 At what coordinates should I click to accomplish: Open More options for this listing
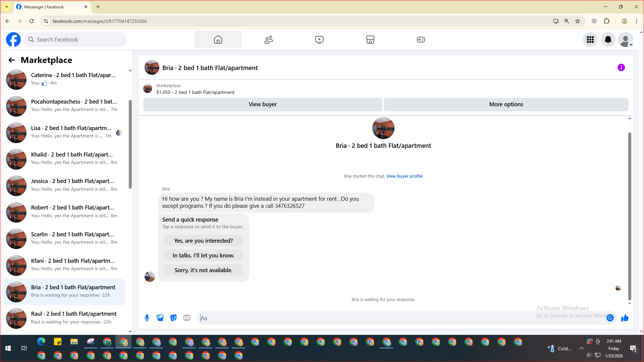click(x=506, y=104)
